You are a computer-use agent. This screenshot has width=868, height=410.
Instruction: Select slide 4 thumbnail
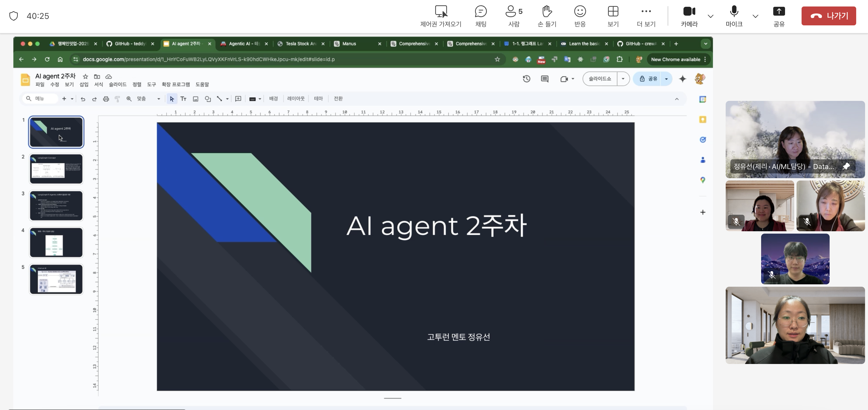pyautogui.click(x=56, y=242)
